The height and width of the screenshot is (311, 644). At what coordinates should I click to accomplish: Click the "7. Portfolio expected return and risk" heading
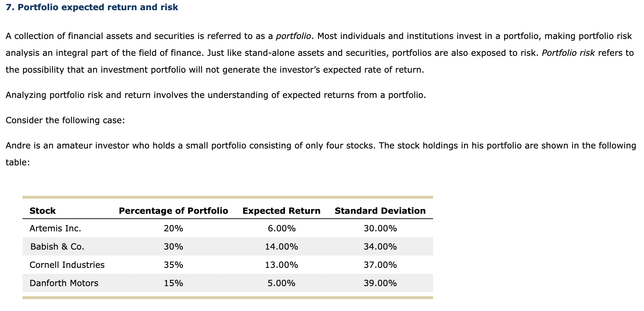click(x=92, y=7)
